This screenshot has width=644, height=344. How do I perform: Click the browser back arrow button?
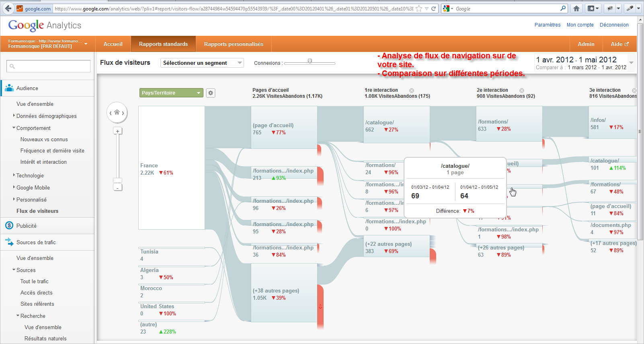pos(8,8)
